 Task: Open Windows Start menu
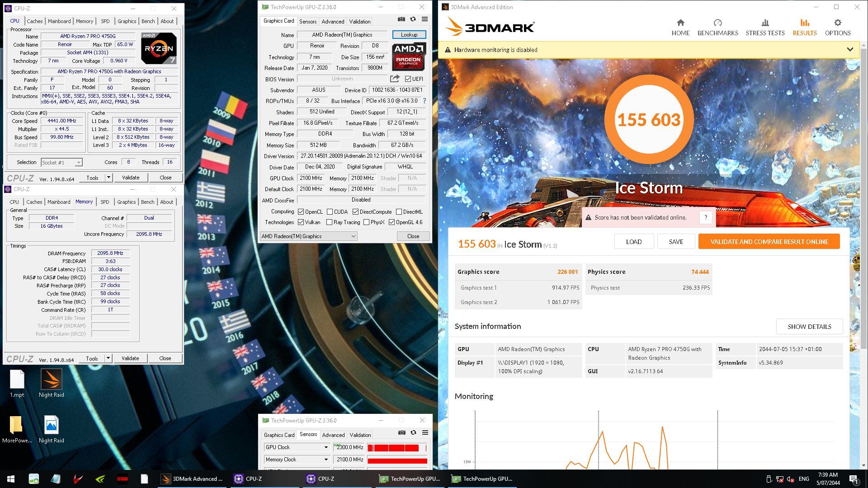[11, 479]
